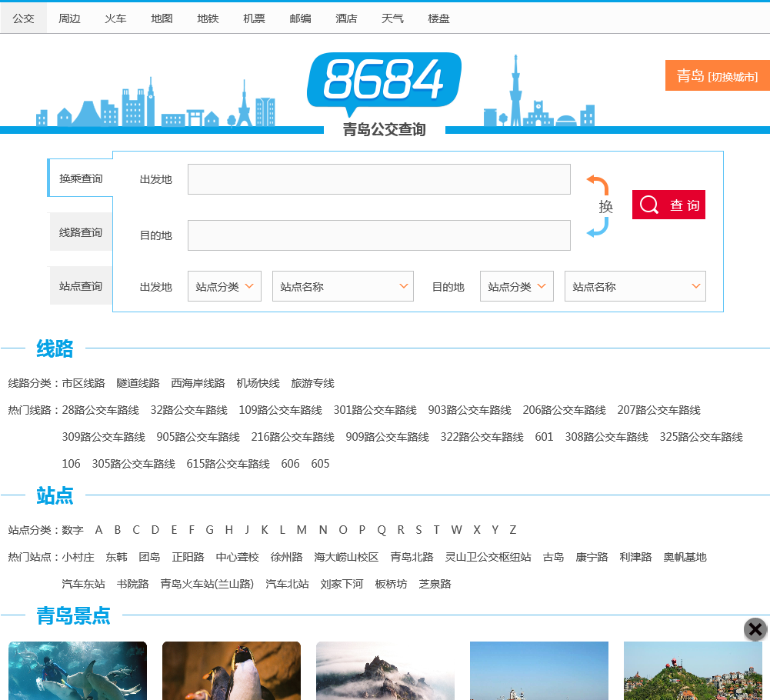Select the 换乘查询 side tab

81,178
